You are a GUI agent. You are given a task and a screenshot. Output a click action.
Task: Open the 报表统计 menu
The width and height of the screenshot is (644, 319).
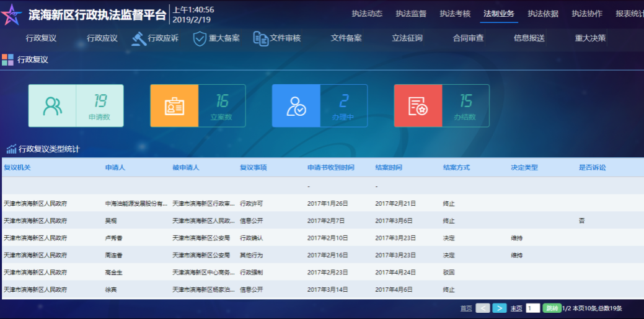(x=630, y=14)
